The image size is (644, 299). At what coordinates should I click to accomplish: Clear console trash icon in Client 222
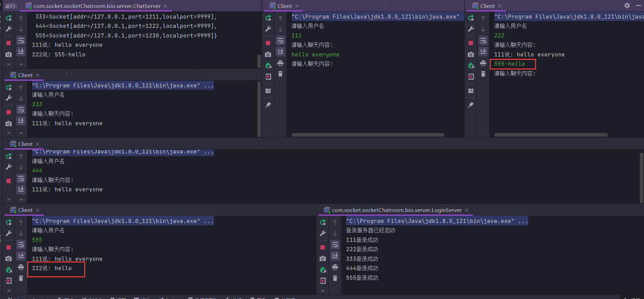tap(483, 74)
